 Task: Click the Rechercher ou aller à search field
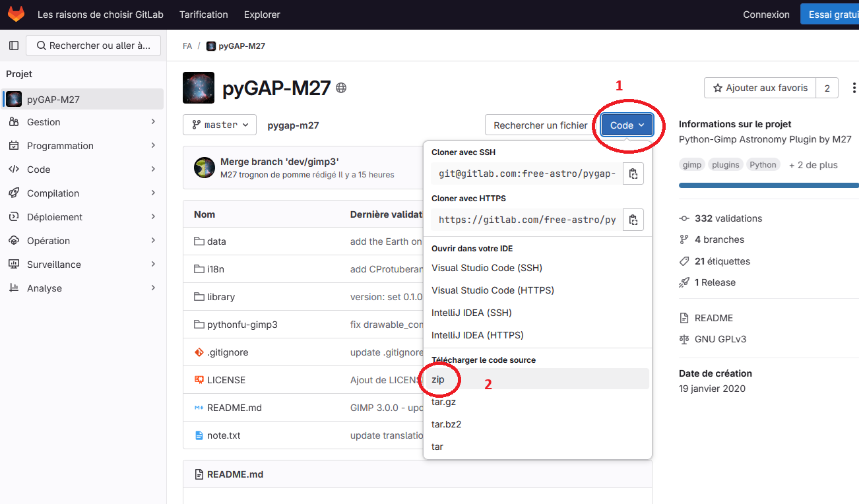(x=93, y=46)
